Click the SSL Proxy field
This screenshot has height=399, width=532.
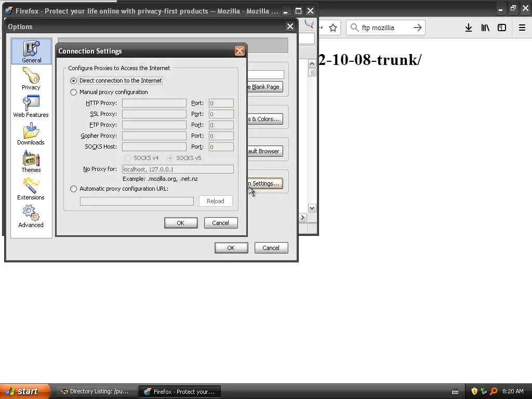tap(154, 114)
